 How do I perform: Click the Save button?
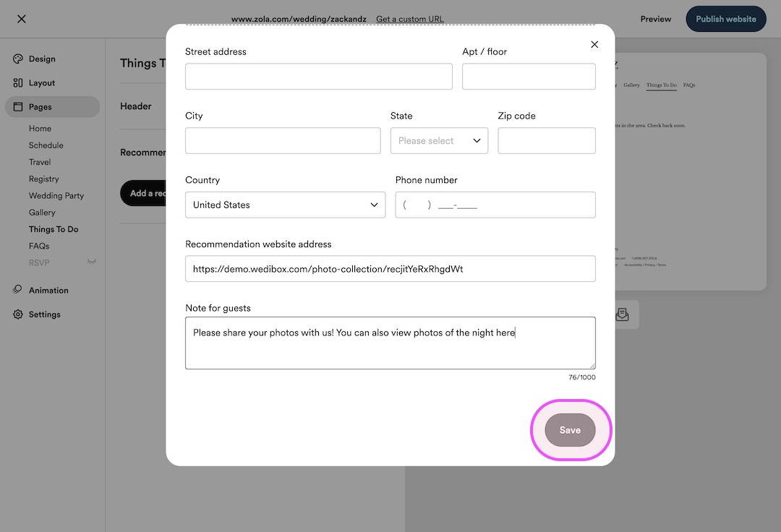(570, 429)
